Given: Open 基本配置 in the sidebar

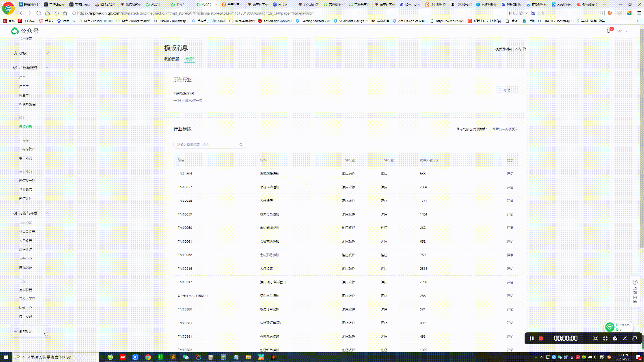Looking at the screenshot, I should pyautogui.click(x=26, y=290).
